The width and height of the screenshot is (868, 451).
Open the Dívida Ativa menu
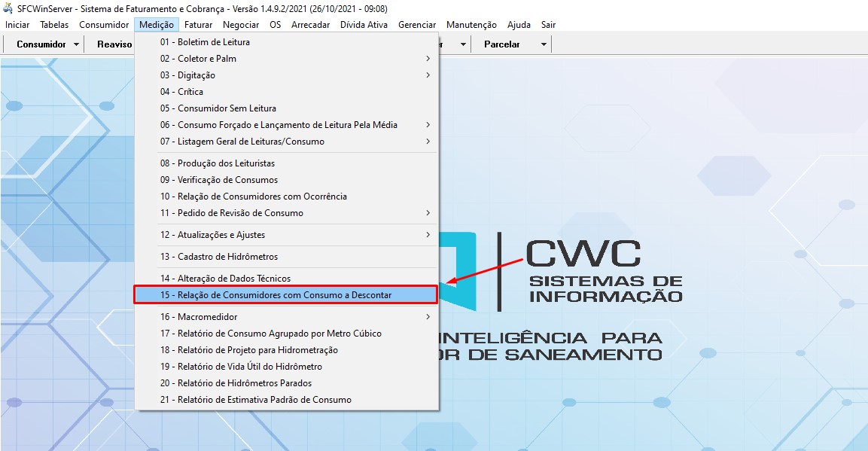pos(364,24)
